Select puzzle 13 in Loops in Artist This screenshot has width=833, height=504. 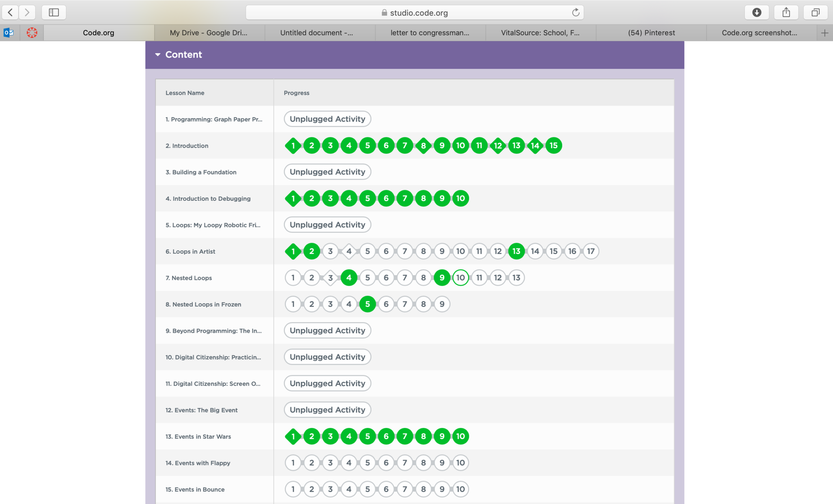tap(516, 251)
